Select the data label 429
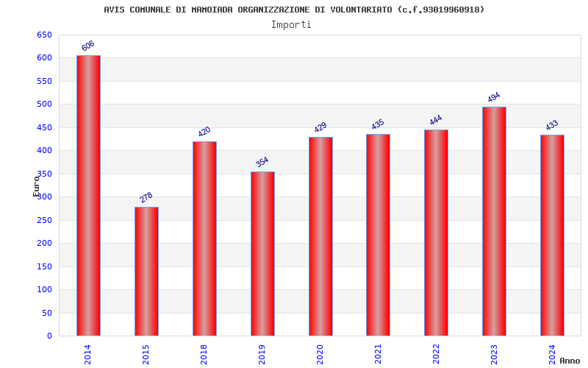The height and width of the screenshot is (368, 588). click(320, 127)
